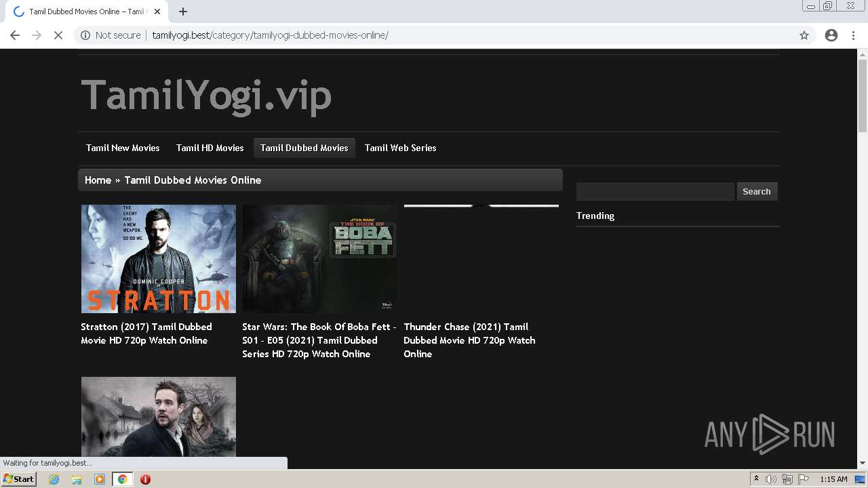Click the Show Desktop button
Image resolution: width=868 pixels, height=488 pixels.
tap(861, 479)
